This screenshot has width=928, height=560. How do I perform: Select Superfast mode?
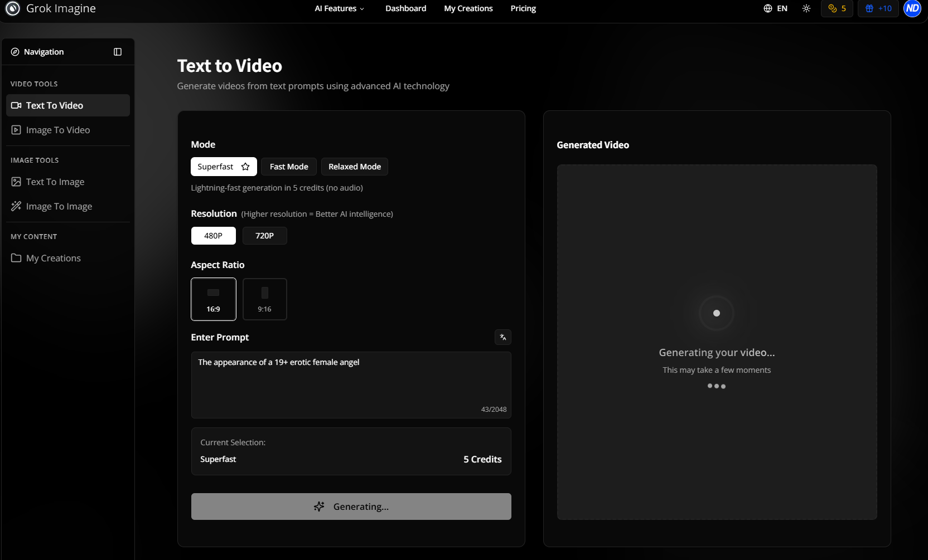pyautogui.click(x=224, y=167)
